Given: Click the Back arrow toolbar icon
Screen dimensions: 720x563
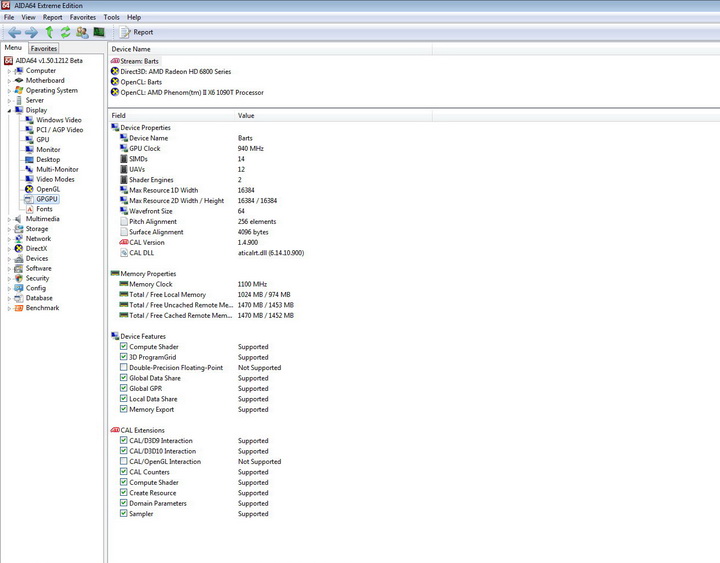Looking at the screenshot, I should [14, 32].
